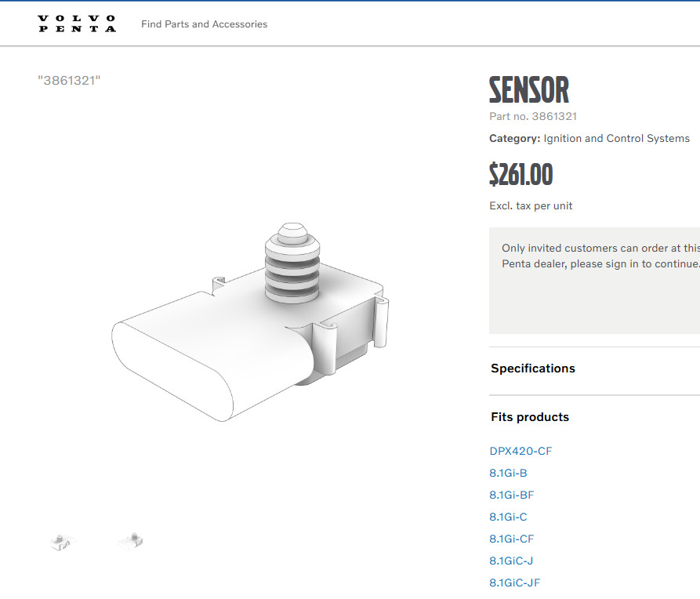
Task: Open the 8.1GiC-J product link
Action: click(511, 561)
